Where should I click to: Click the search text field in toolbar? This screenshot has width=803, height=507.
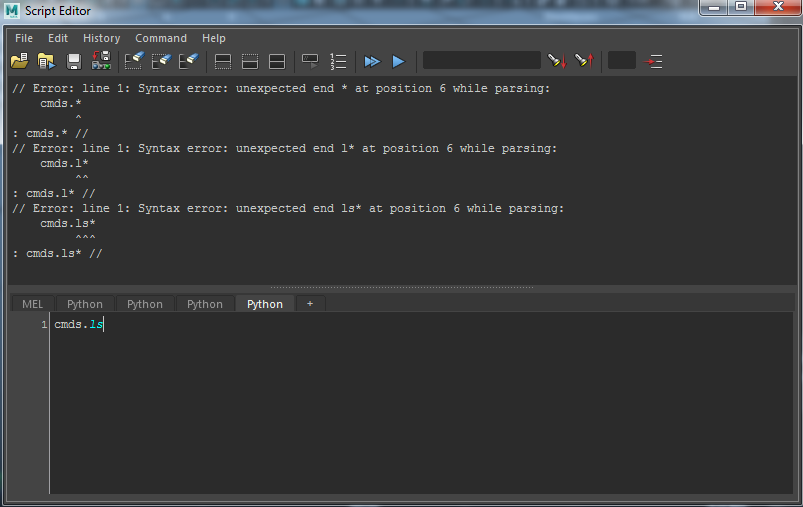(481, 60)
